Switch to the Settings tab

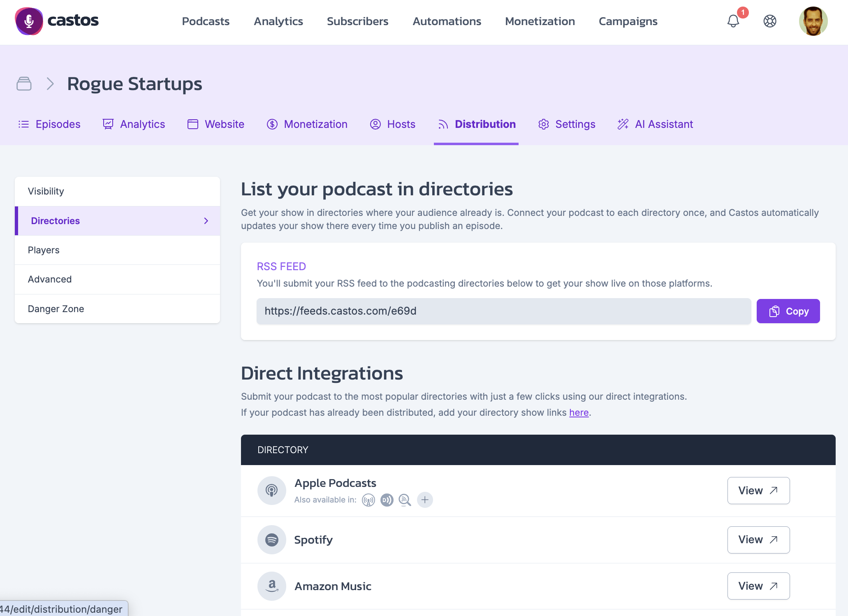[x=566, y=124]
